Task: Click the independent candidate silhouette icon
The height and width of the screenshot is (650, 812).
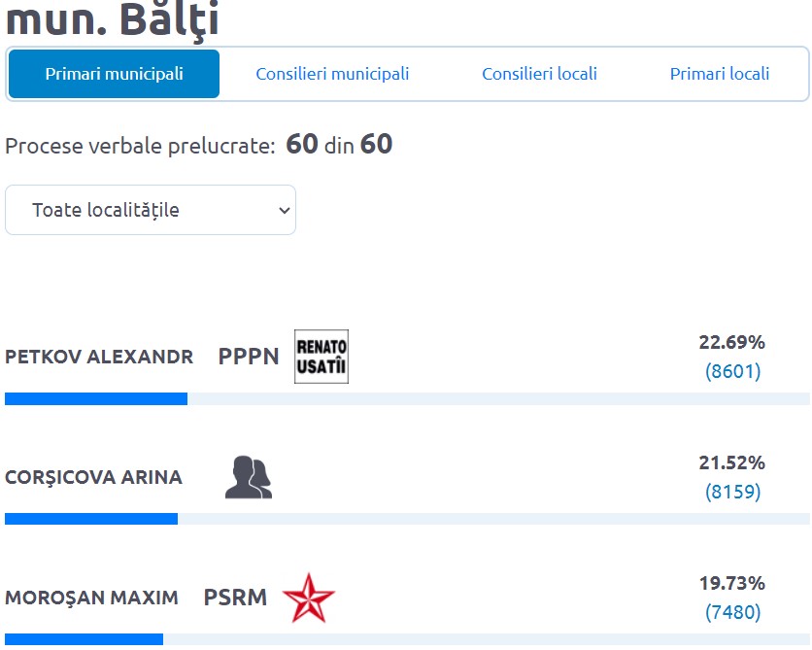Action: tap(249, 477)
